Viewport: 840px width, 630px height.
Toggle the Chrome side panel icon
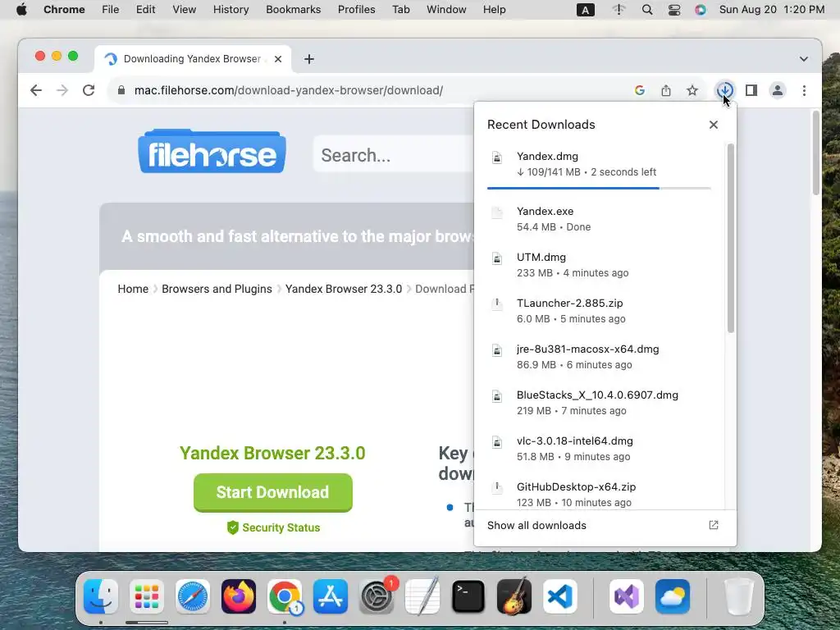click(x=751, y=90)
